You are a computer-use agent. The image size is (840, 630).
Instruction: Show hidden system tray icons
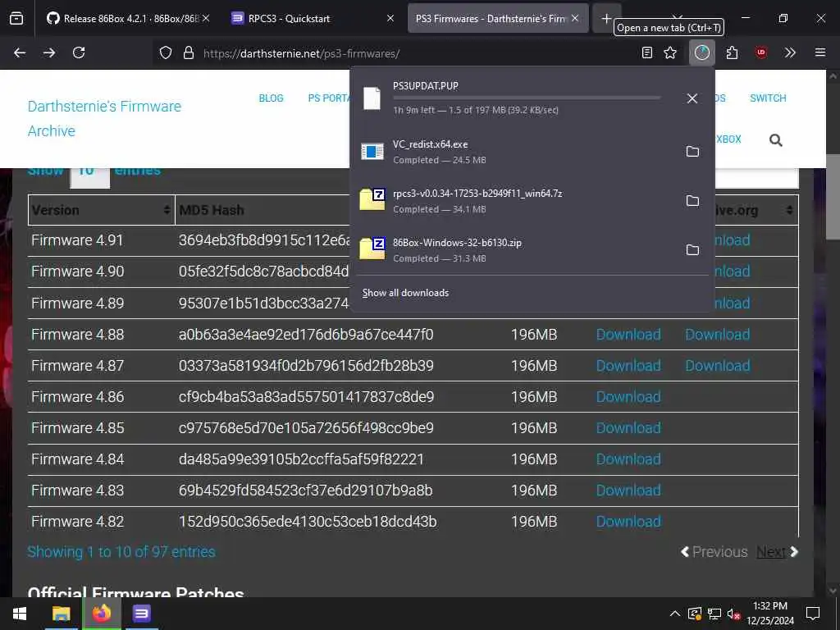(x=675, y=614)
